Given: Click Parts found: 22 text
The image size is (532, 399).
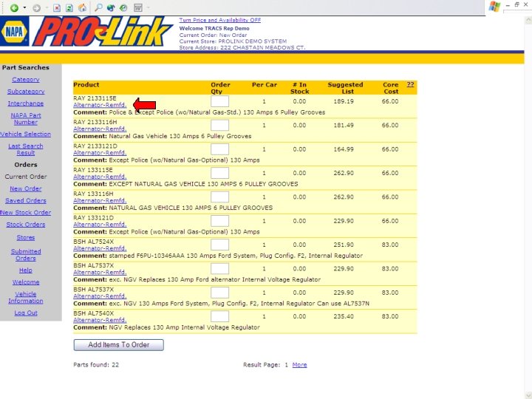Looking at the screenshot, I should point(96,365).
